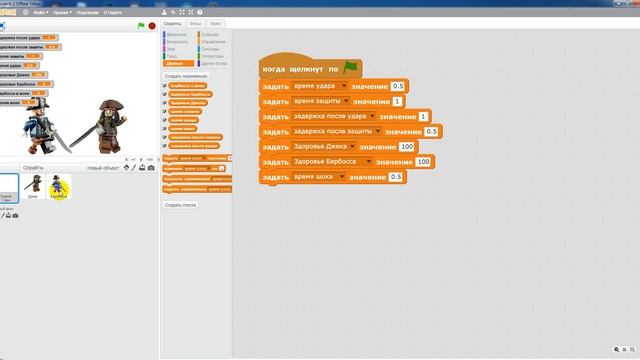
Task: Open the language globe menu
Action: pos(25,12)
